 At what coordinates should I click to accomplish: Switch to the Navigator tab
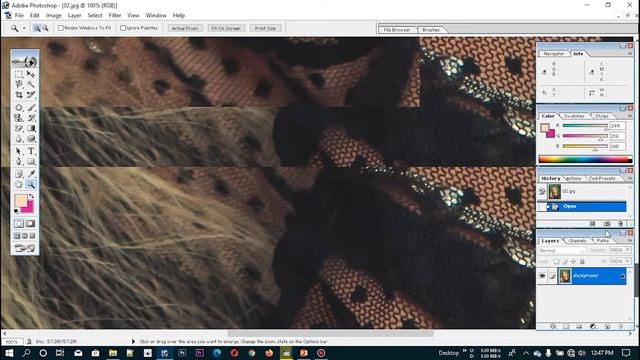[554, 53]
